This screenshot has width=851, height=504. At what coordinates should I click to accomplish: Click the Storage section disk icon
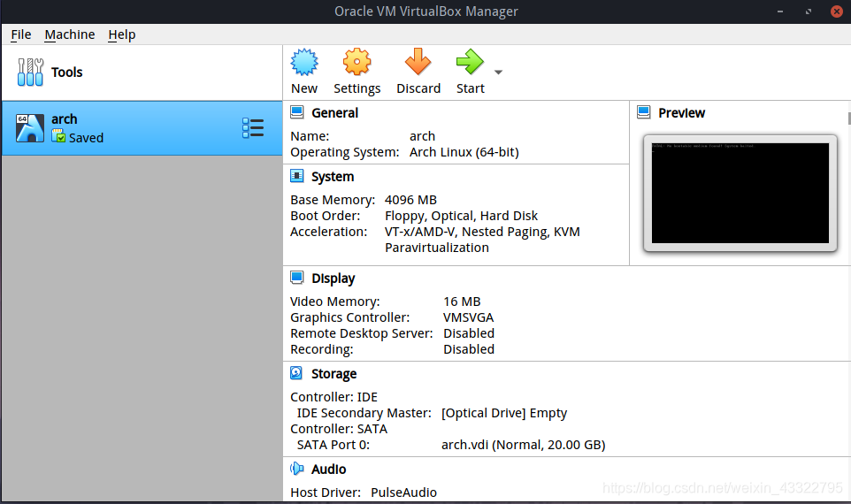pos(296,373)
